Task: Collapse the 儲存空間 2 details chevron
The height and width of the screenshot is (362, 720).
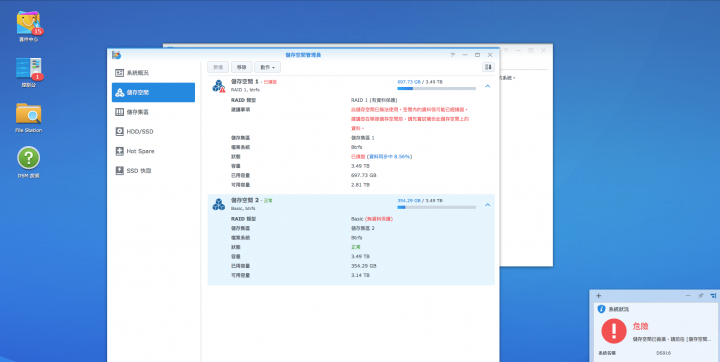Action: pyautogui.click(x=488, y=204)
